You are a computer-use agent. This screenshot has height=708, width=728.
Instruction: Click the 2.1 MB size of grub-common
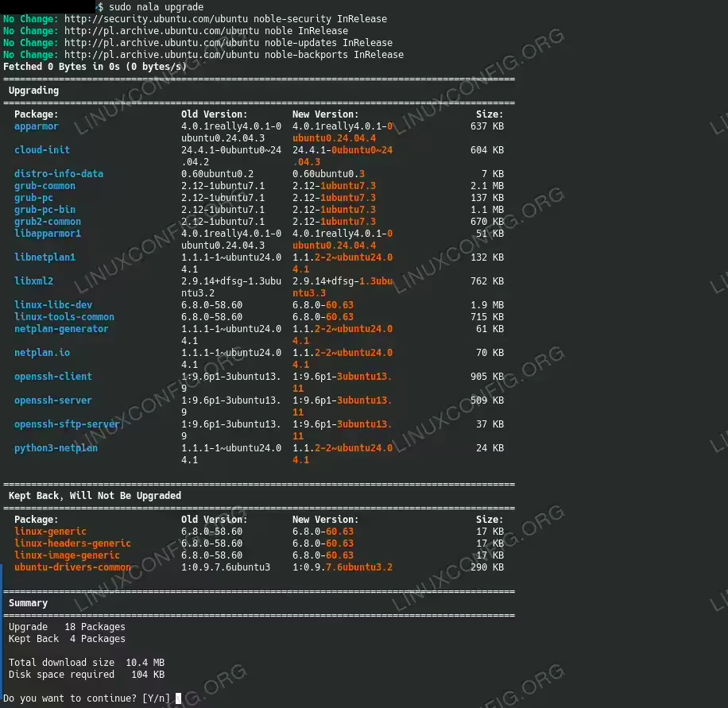[x=487, y=186]
